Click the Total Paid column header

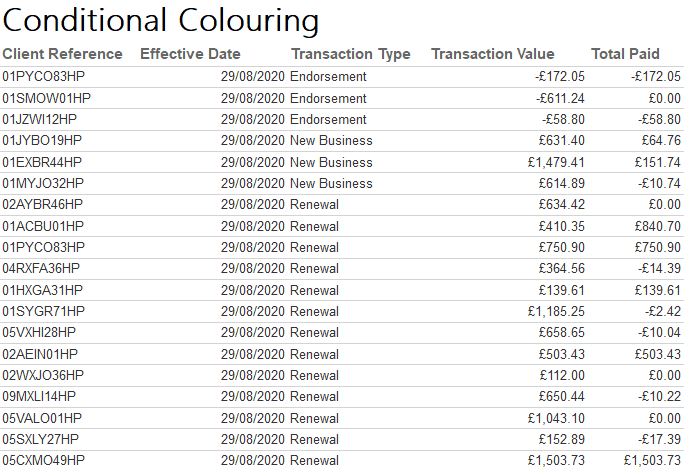[626, 54]
